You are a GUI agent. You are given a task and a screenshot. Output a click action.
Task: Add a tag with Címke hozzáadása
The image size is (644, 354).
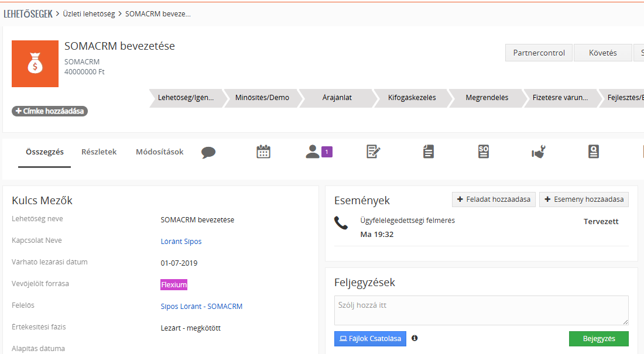click(x=50, y=111)
